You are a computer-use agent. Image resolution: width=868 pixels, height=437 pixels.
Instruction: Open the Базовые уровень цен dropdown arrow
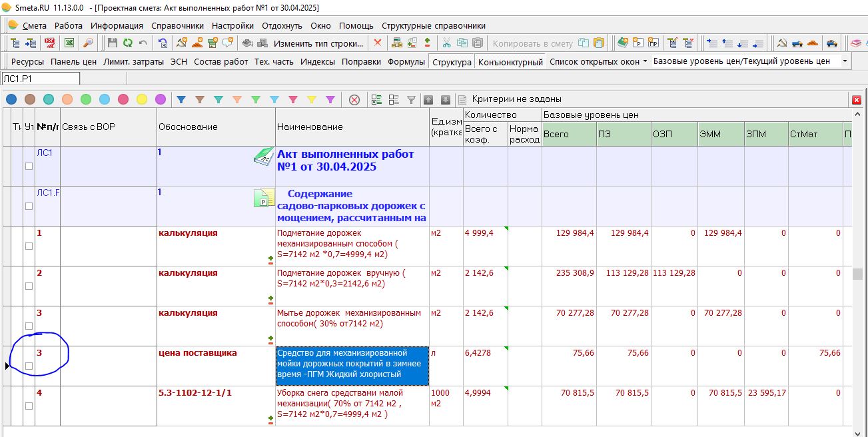pos(845,61)
